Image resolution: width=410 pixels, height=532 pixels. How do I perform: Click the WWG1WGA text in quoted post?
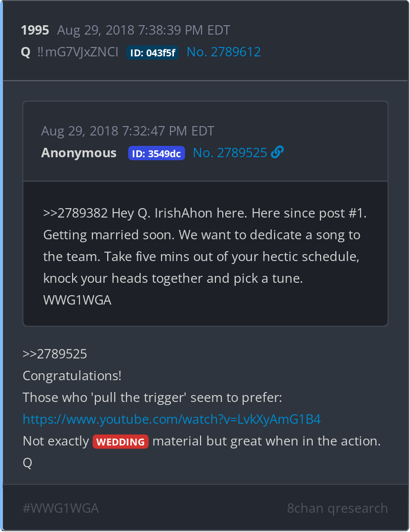(x=77, y=300)
